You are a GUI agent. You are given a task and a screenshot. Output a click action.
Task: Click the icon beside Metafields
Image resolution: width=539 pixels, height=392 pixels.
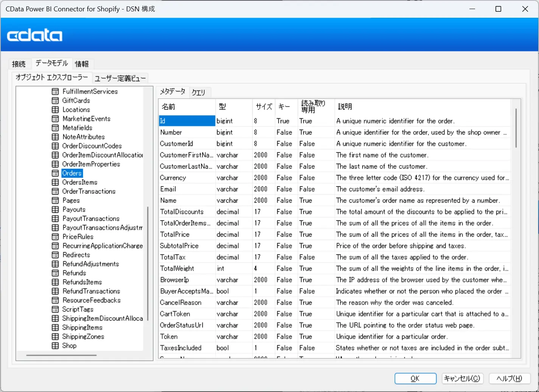tap(55, 128)
